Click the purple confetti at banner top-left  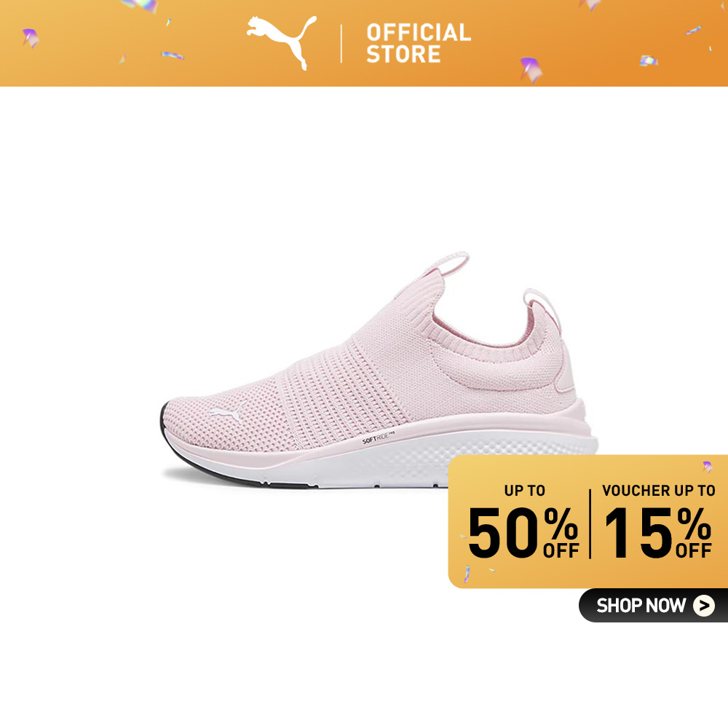coord(31,38)
